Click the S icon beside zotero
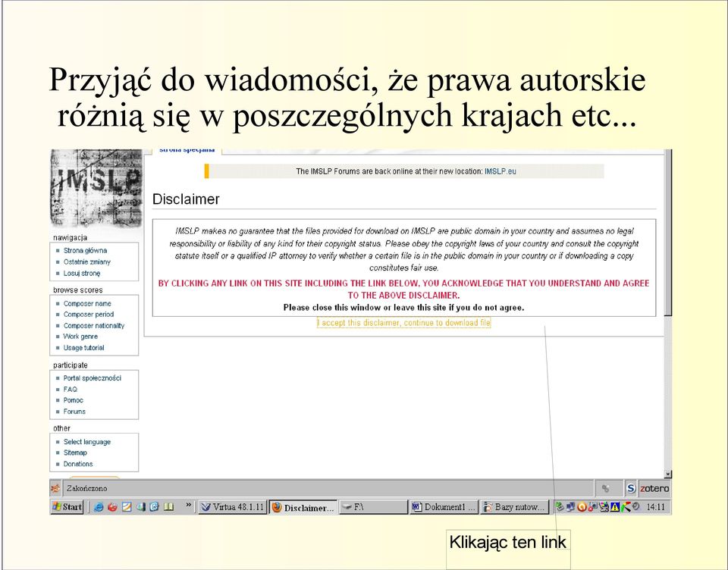 pos(631,488)
